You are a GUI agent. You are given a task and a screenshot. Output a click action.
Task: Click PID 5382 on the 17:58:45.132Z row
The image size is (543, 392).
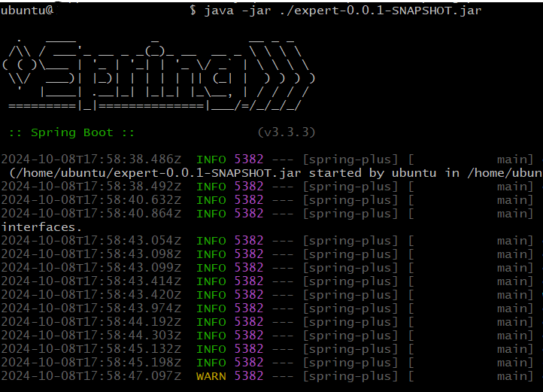tap(249, 348)
